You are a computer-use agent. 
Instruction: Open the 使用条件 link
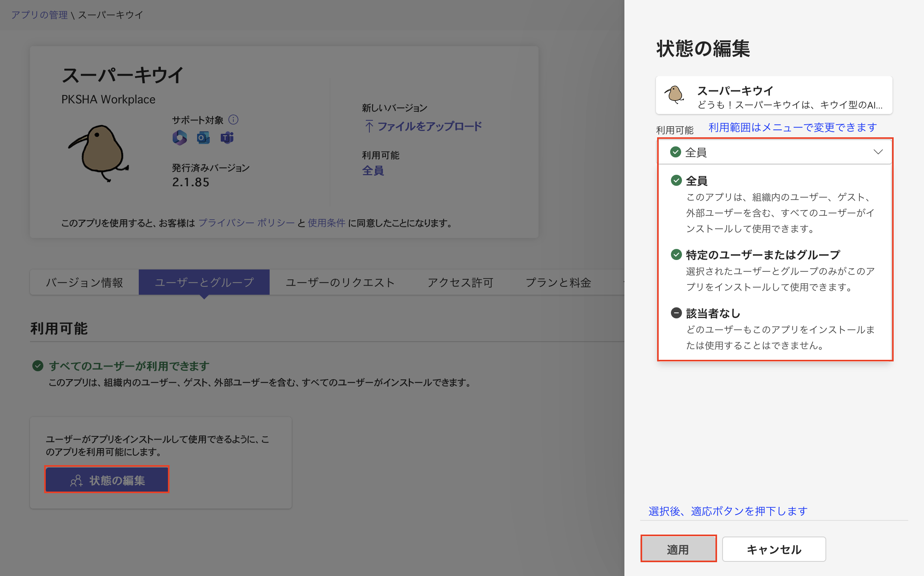pos(326,223)
